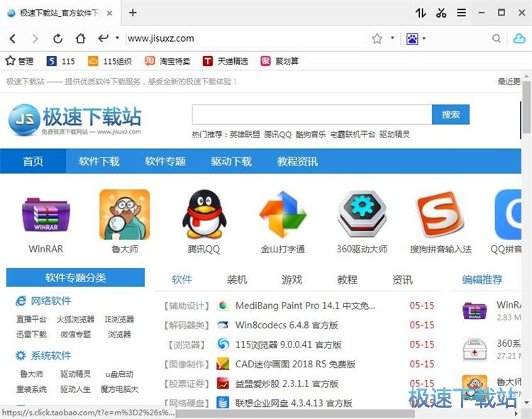Open a new tab with plus button

[133, 13]
